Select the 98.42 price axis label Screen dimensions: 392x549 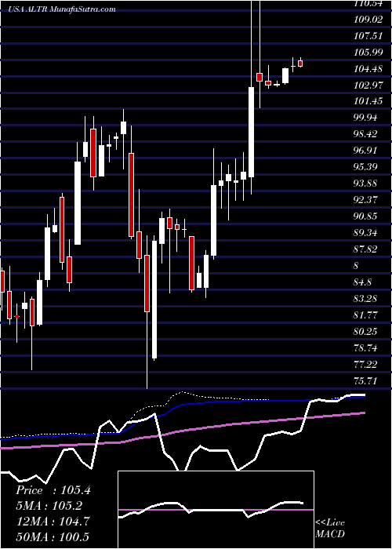(x=365, y=134)
